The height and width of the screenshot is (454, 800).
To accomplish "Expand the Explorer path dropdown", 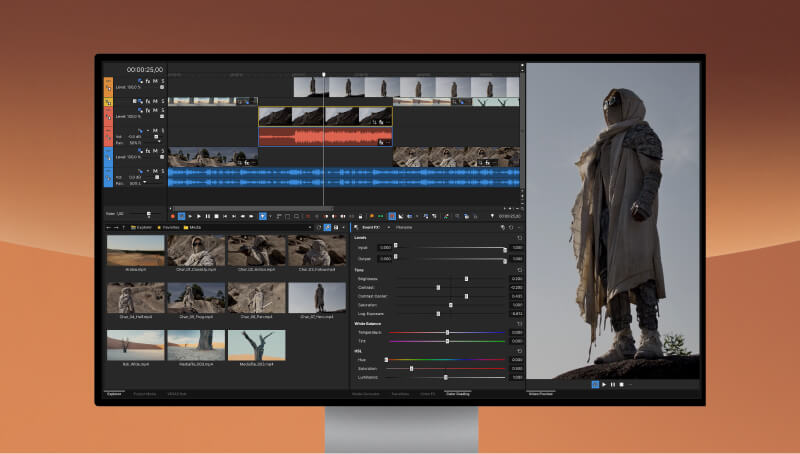I will click(x=310, y=228).
